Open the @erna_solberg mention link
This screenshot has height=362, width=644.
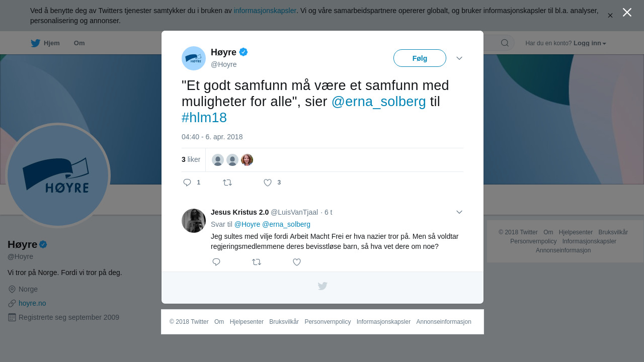379,102
